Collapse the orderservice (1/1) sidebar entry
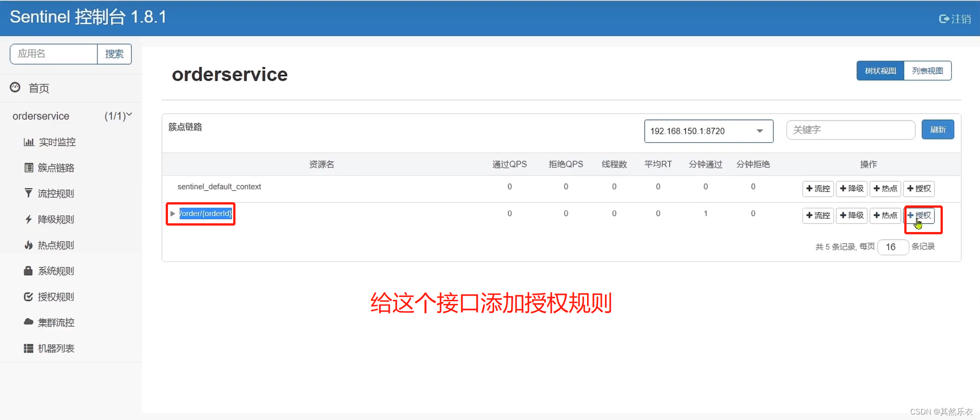Screen dimensions: 980x420 (x=130, y=115)
